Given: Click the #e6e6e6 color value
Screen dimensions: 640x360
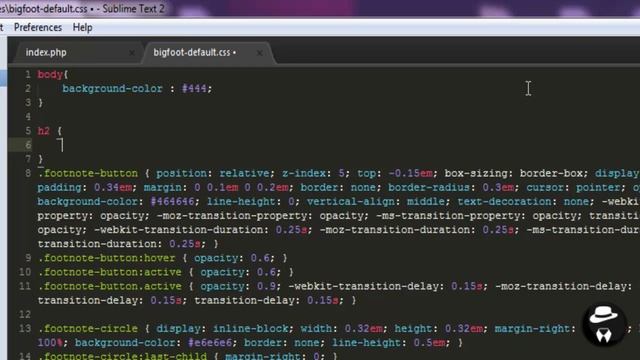Looking at the screenshot, I should (210, 342).
